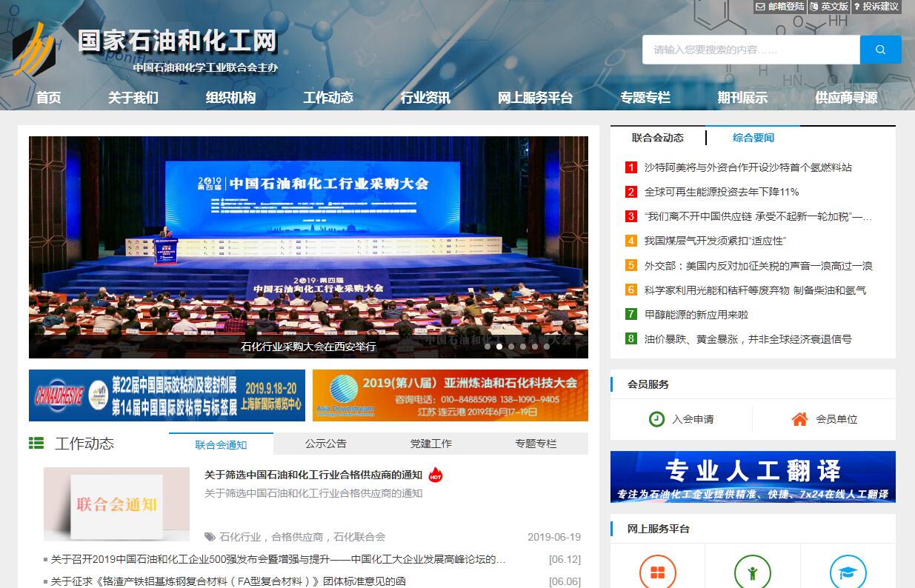Open news about 全球可再生能源投资去年下降11%

click(721, 192)
